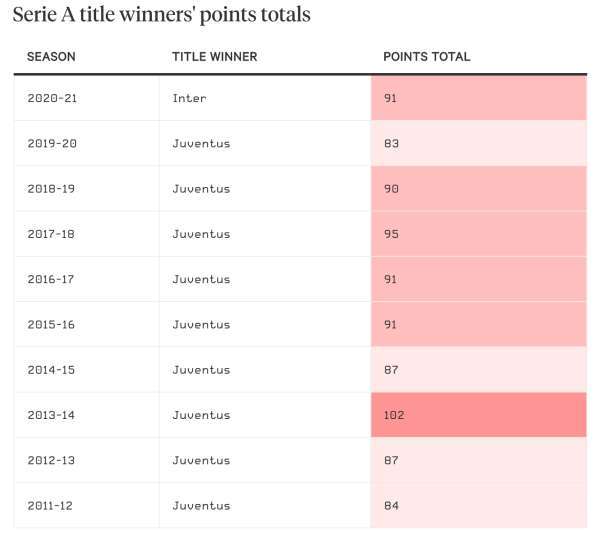
Task: Select the 2020-21 season cell
Action: 86,98
